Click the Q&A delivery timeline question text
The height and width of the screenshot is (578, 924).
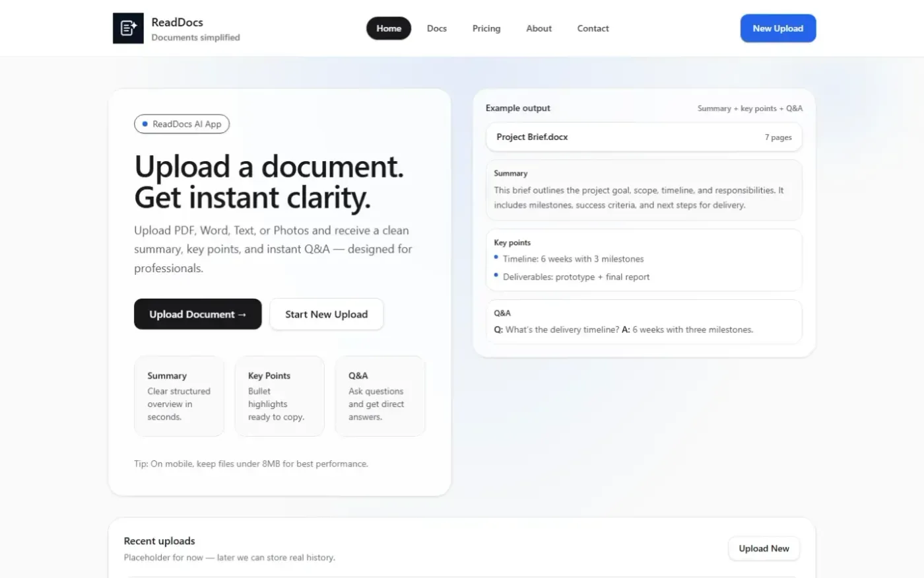point(624,330)
